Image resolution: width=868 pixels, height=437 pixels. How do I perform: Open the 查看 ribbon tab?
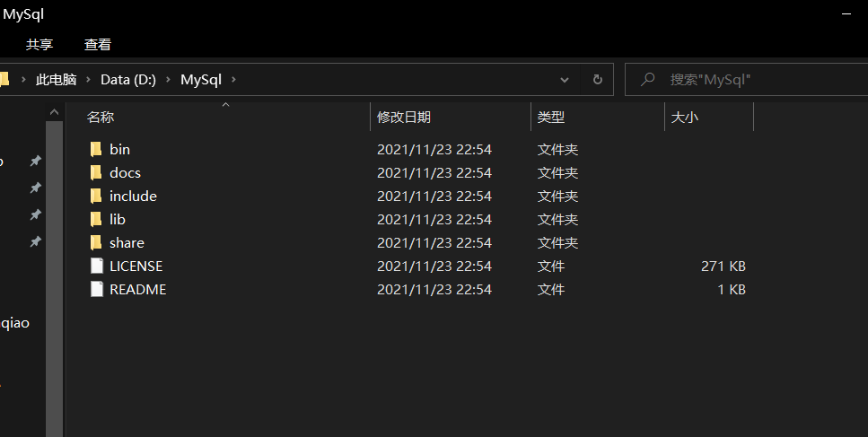click(98, 44)
